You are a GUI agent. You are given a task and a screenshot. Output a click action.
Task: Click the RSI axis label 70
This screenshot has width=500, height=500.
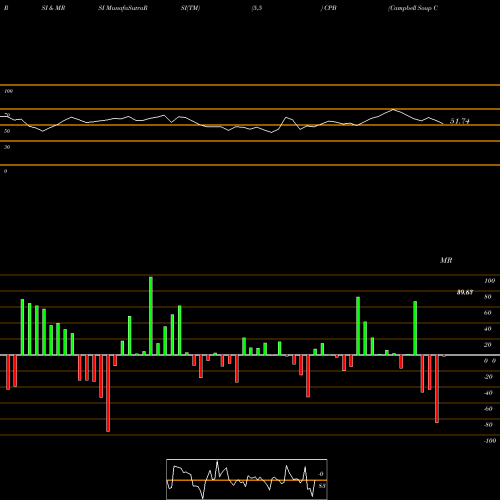(7, 115)
